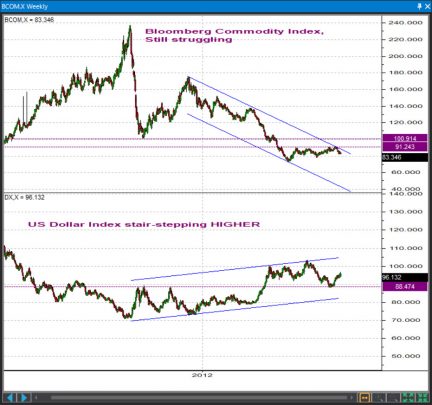Click the last green compress-chart icon
The image size is (432, 405).
[422, 398]
